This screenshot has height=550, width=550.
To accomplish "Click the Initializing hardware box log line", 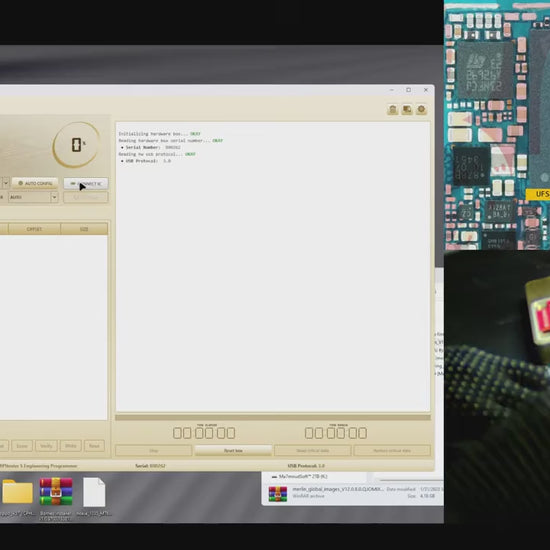I will pyautogui.click(x=160, y=134).
